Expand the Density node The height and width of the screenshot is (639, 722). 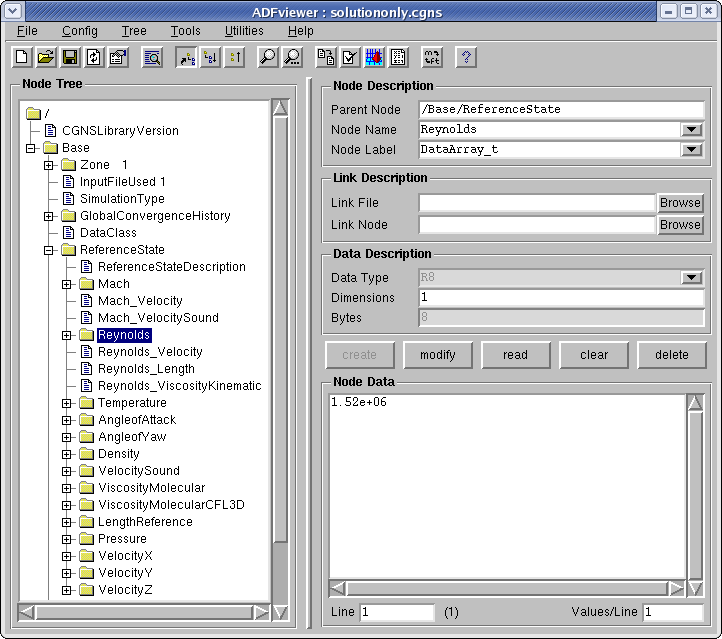click(x=67, y=455)
